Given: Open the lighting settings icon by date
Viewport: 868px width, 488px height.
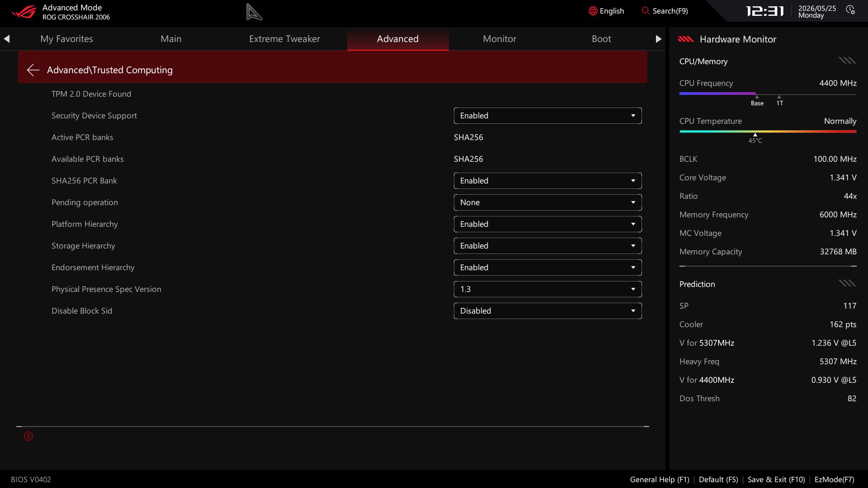Looking at the screenshot, I should pos(850,10).
